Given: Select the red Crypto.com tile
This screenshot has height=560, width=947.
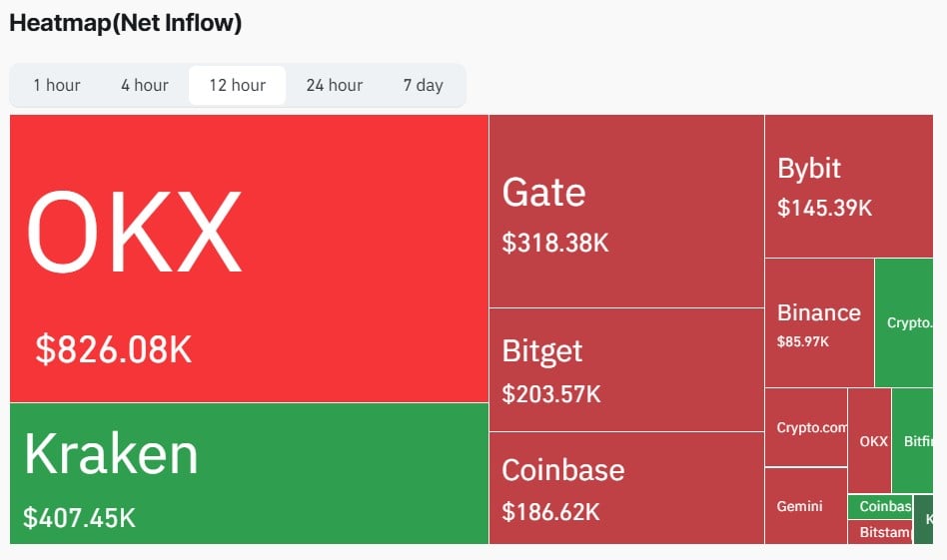Looking at the screenshot, I should click(806, 427).
